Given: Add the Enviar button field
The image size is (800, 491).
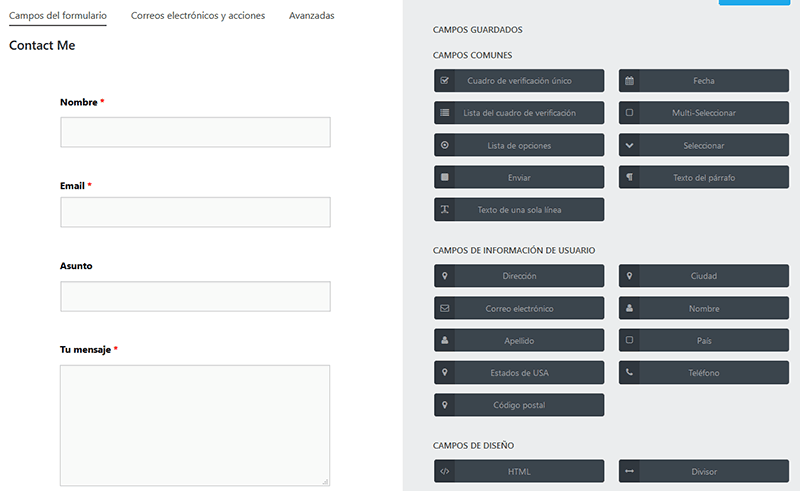Looking at the screenshot, I should (x=519, y=177).
